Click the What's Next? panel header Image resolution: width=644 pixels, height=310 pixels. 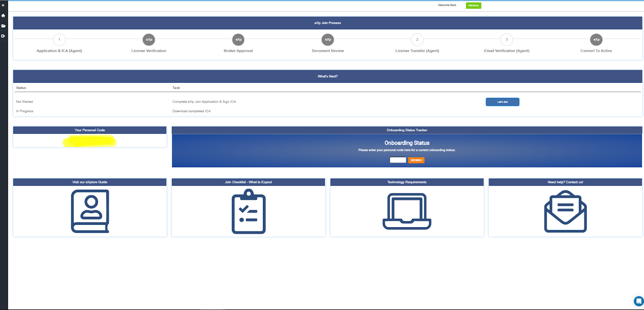click(x=328, y=76)
